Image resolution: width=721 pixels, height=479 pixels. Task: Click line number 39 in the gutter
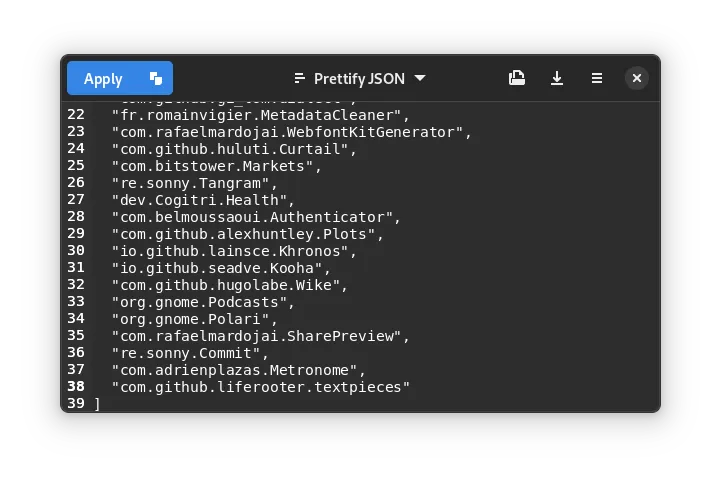pos(75,403)
